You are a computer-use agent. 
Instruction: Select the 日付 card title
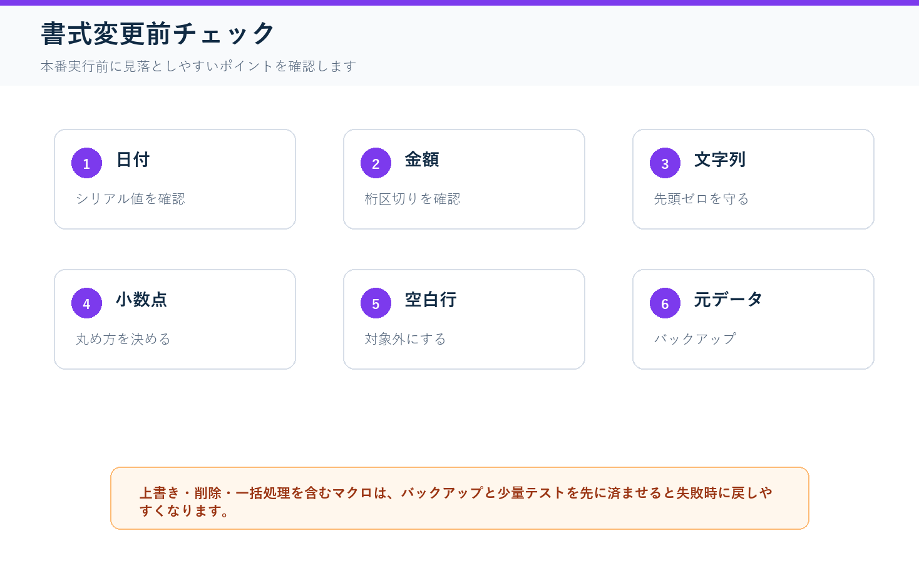point(133,160)
